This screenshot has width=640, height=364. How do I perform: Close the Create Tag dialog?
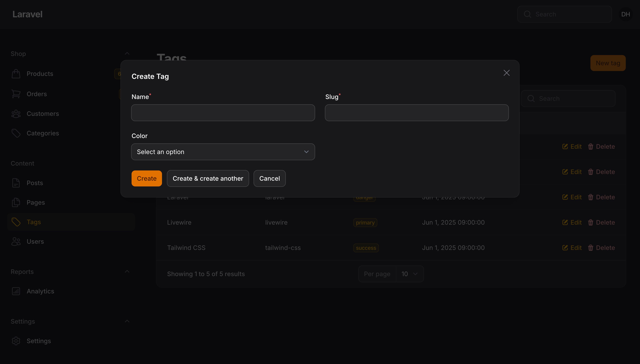[x=506, y=73]
